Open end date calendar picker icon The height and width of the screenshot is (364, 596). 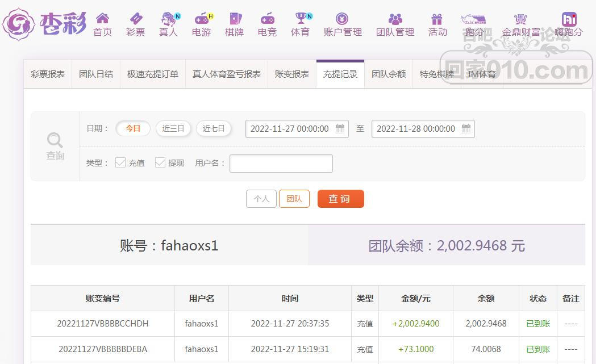pos(466,128)
